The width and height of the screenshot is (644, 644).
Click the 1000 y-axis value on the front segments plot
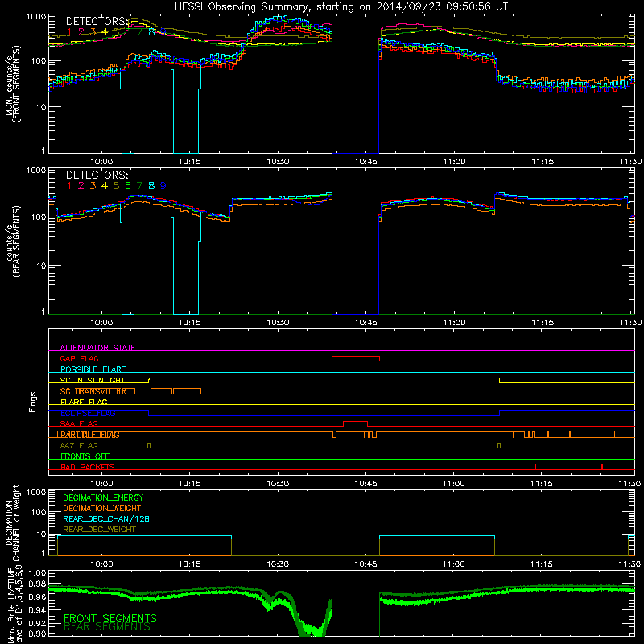point(35,17)
